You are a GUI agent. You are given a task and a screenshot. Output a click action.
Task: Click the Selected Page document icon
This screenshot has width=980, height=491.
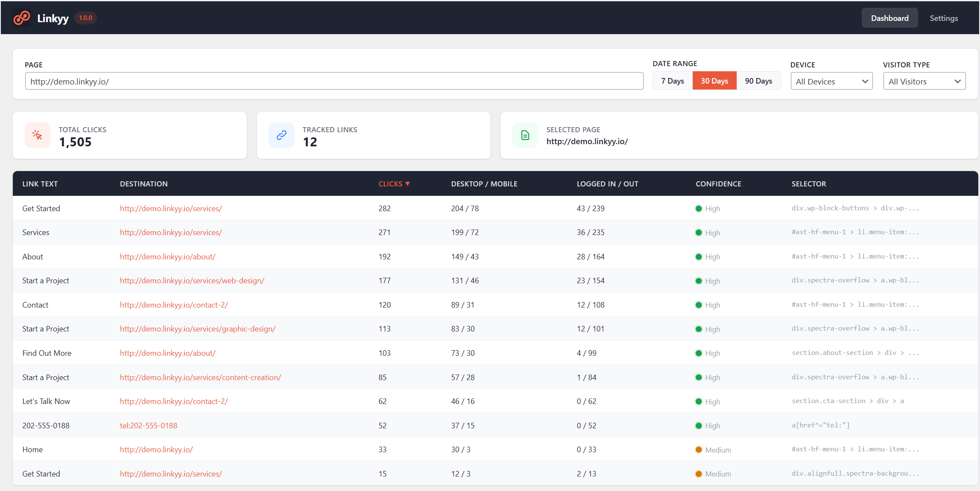[525, 135]
